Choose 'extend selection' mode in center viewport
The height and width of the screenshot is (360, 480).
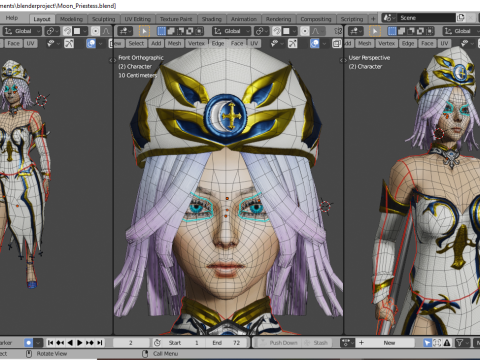171,31
